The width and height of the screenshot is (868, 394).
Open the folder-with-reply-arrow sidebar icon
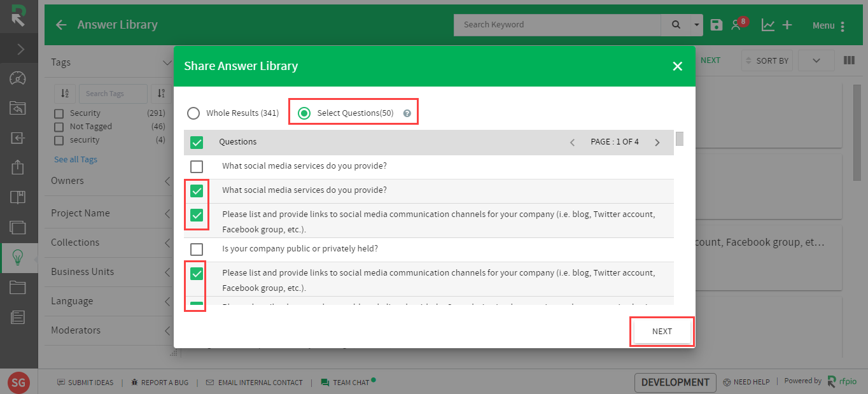pyautogui.click(x=18, y=108)
